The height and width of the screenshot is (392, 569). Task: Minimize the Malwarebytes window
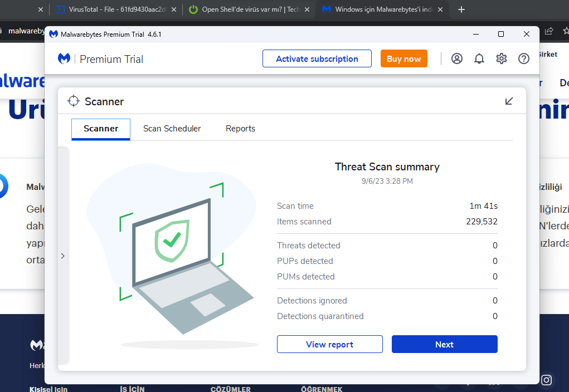[476, 34]
